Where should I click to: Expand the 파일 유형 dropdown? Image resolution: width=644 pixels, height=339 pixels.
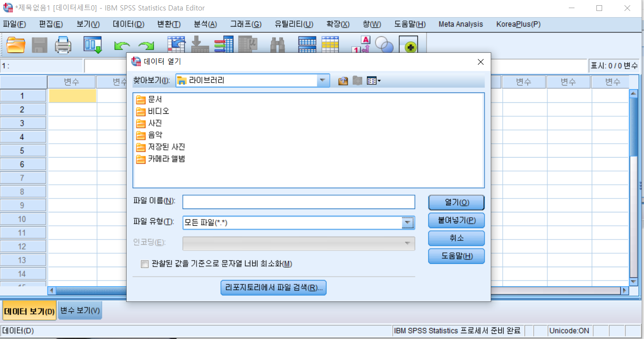(x=408, y=222)
